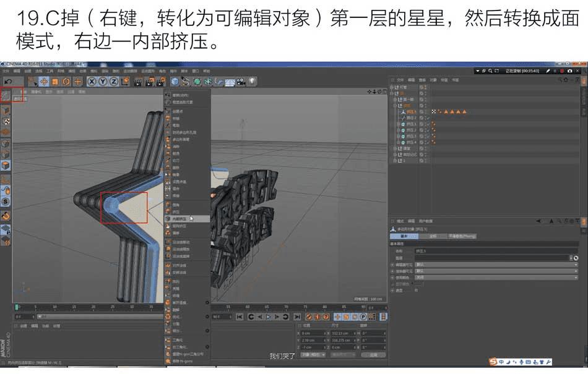The height and width of the screenshot is (374, 588).
Task: Click the Autokeying icon in timeline controls
Action: tap(318, 317)
